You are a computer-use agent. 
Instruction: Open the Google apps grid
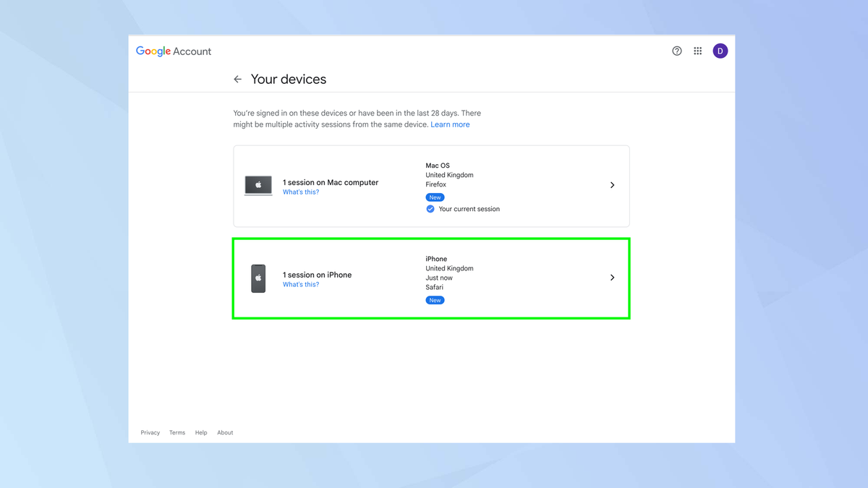click(x=697, y=51)
